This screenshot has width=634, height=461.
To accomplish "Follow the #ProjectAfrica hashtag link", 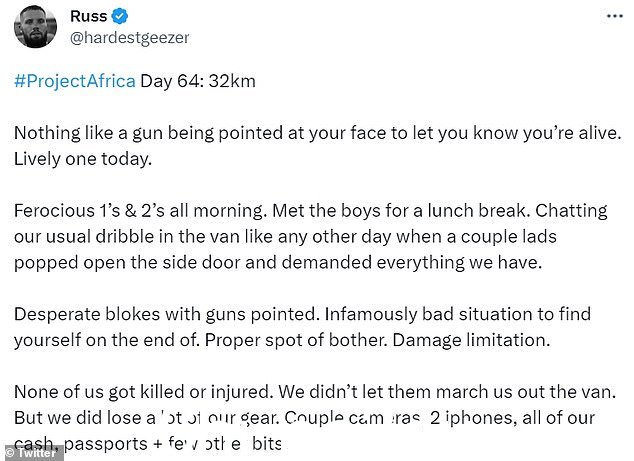I will pyautogui.click(x=75, y=81).
